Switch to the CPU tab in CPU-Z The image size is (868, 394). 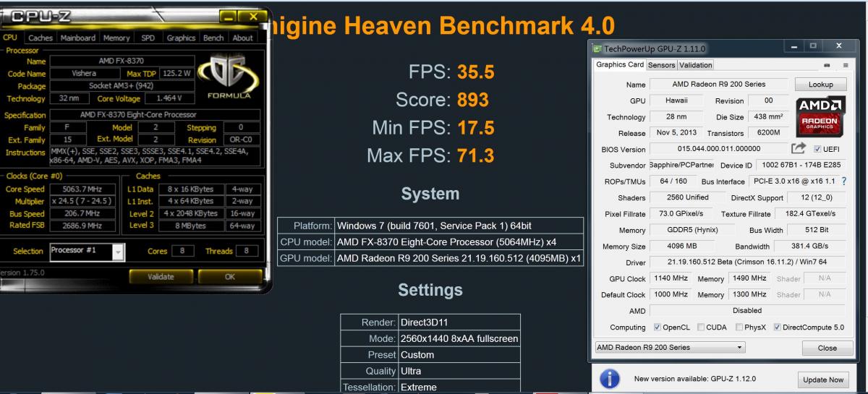point(11,38)
